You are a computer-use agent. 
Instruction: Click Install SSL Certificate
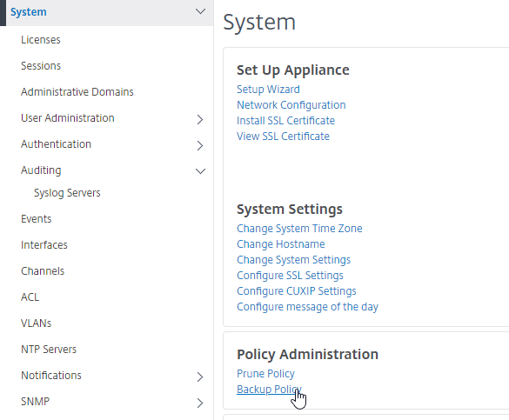(x=285, y=121)
